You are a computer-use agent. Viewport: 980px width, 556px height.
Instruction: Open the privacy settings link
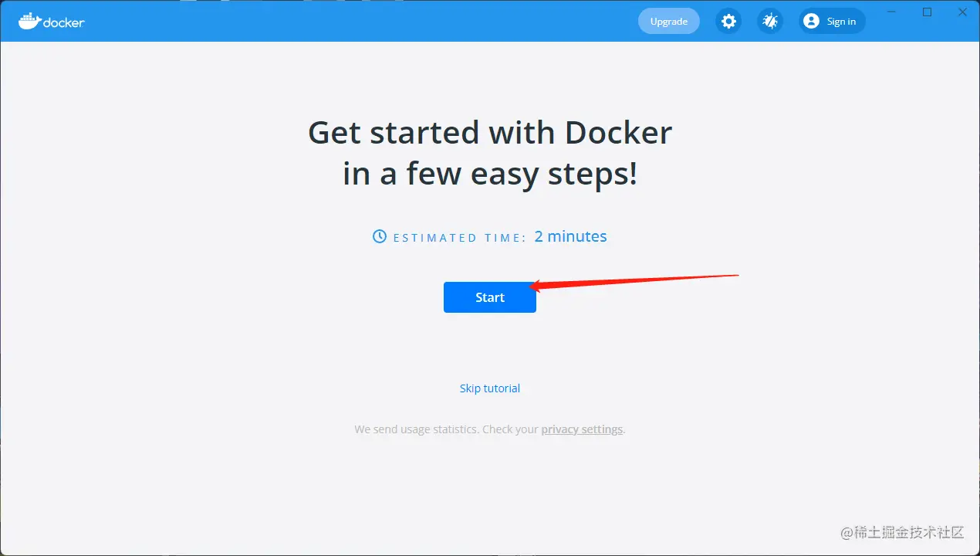582,429
